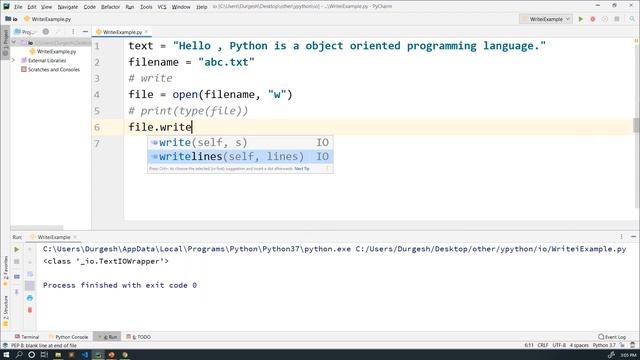Image resolution: width=640 pixels, height=360 pixels.
Task: Open the Event Log
Action: [x=612, y=337]
